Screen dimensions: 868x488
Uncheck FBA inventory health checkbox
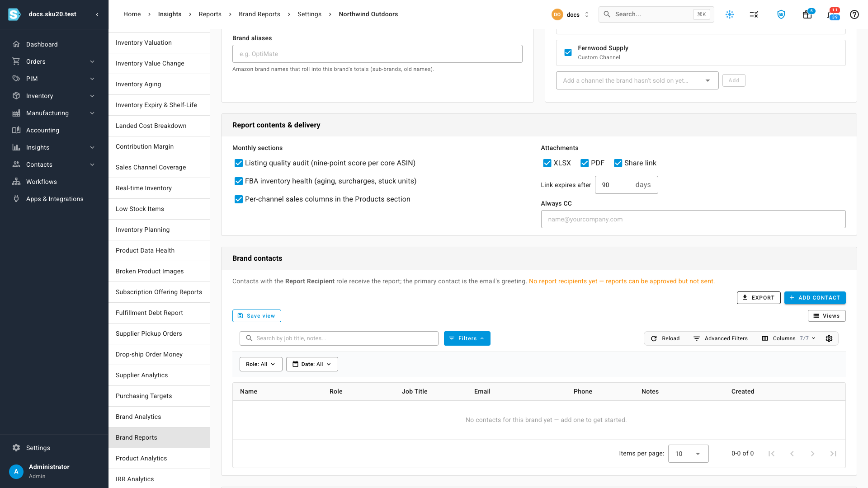click(x=239, y=181)
